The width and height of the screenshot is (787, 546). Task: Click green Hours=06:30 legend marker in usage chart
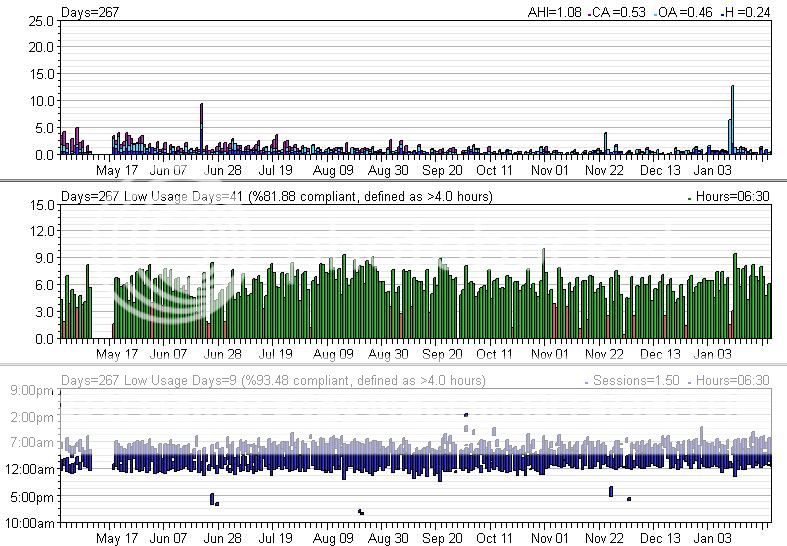[x=691, y=199]
